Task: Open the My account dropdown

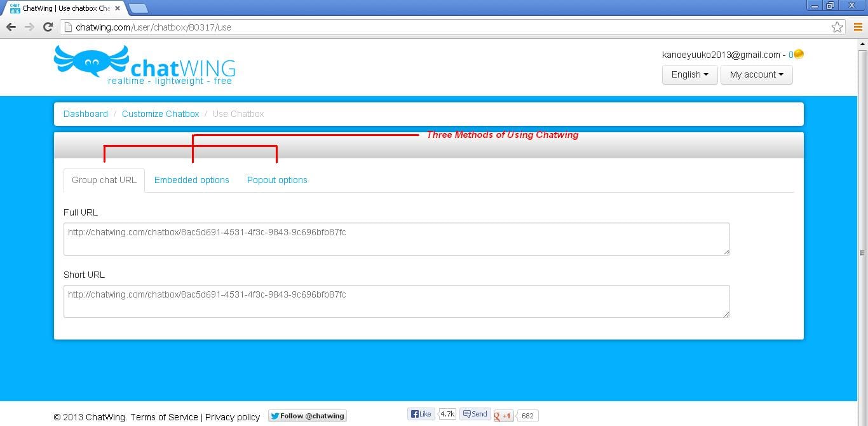Action: click(x=756, y=74)
